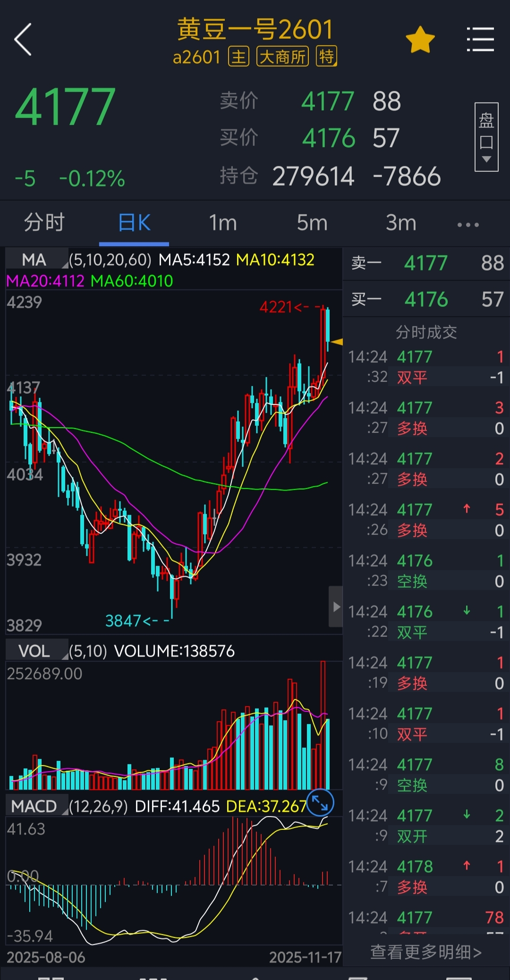
Task: Open the VOL indicator selector
Action: pos(36,651)
